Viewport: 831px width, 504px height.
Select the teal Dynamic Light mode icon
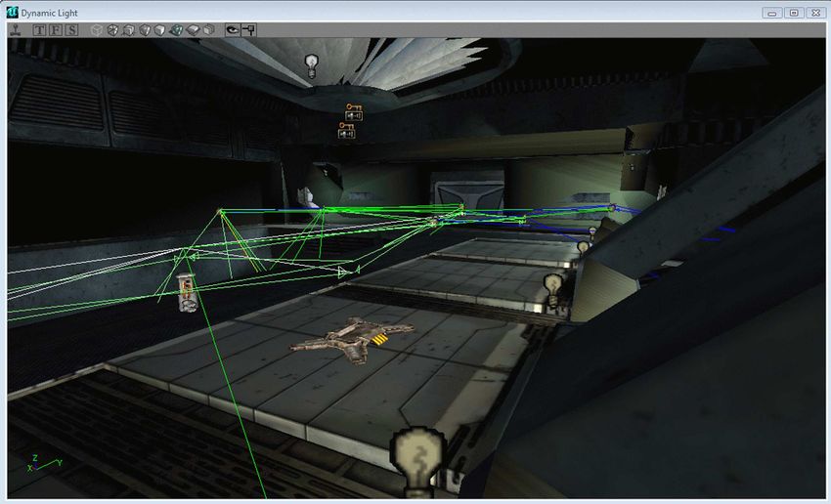pos(176,30)
